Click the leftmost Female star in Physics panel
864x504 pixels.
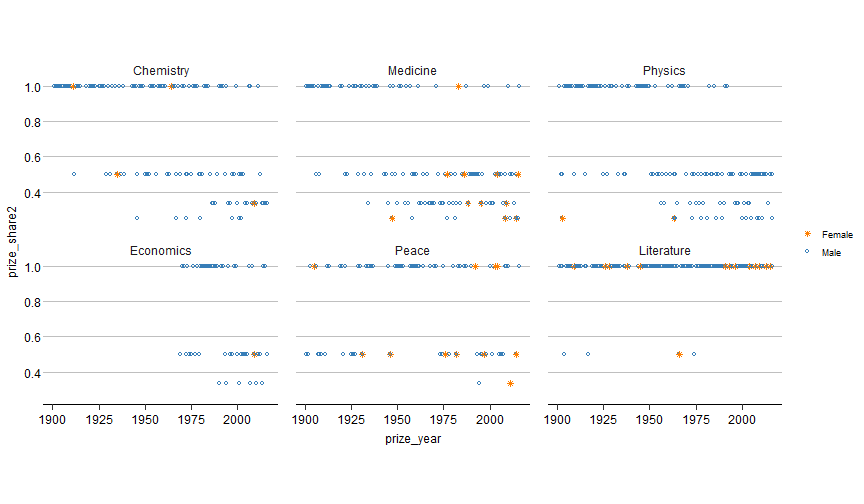pos(562,218)
